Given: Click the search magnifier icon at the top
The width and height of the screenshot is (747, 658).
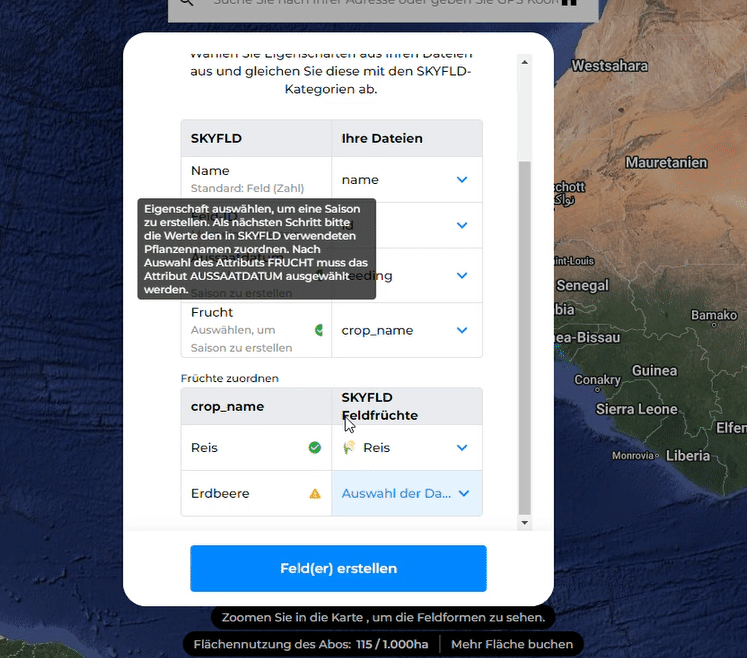Looking at the screenshot, I should [187, 2].
